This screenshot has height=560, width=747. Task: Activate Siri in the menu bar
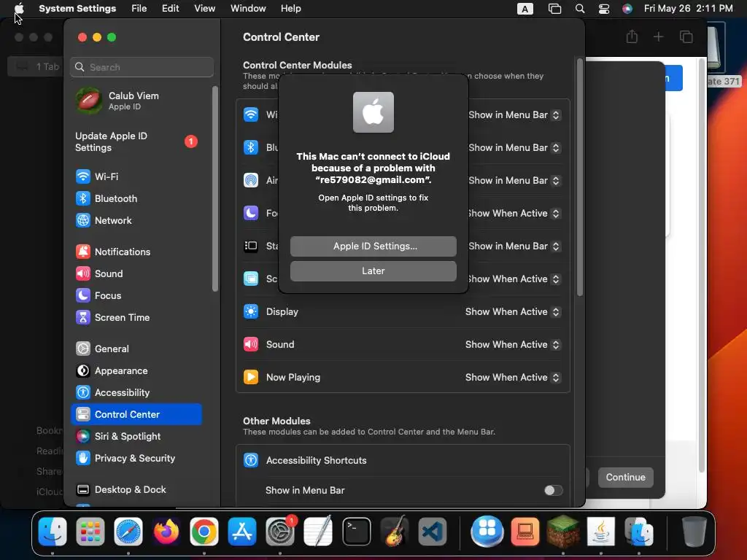click(x=627, y=9)
